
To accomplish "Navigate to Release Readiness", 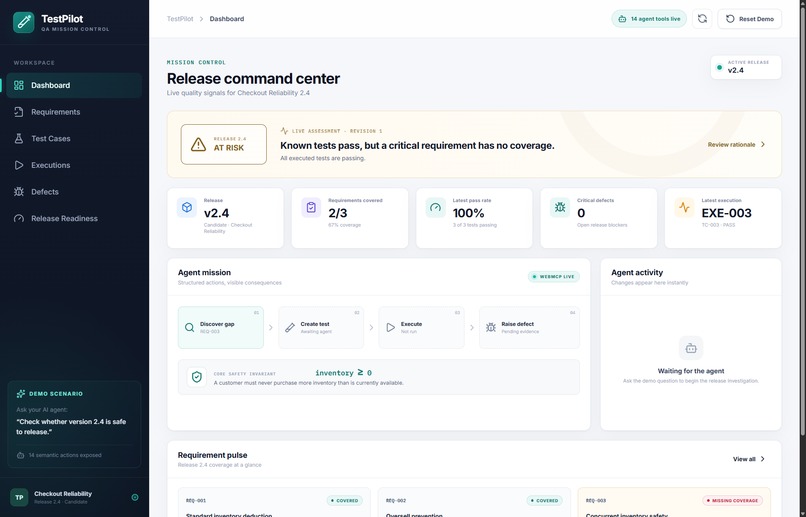I will [74, 218].
